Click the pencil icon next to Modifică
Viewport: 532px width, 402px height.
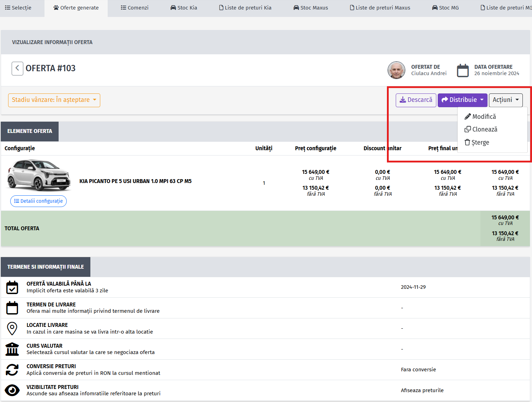click(x=468, y=117)
